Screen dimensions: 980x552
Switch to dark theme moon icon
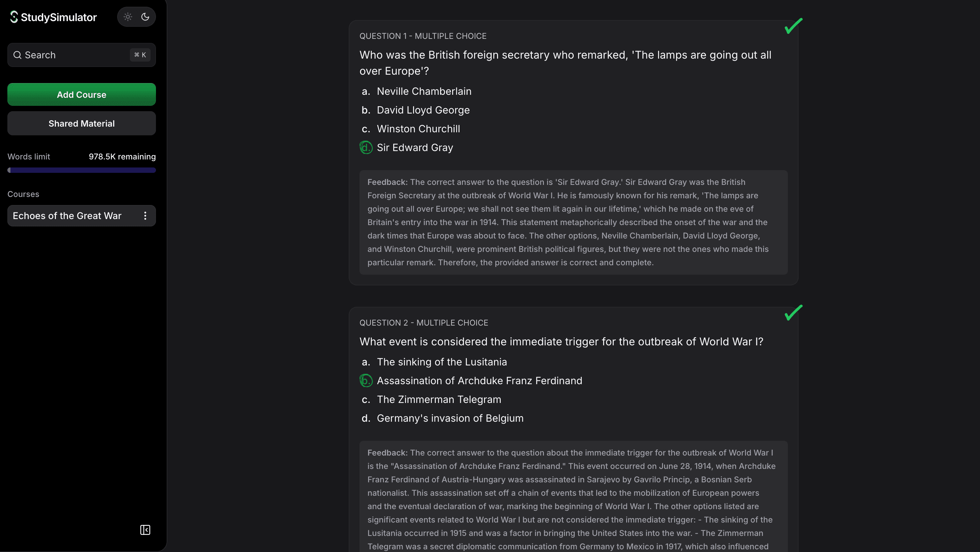145,17
